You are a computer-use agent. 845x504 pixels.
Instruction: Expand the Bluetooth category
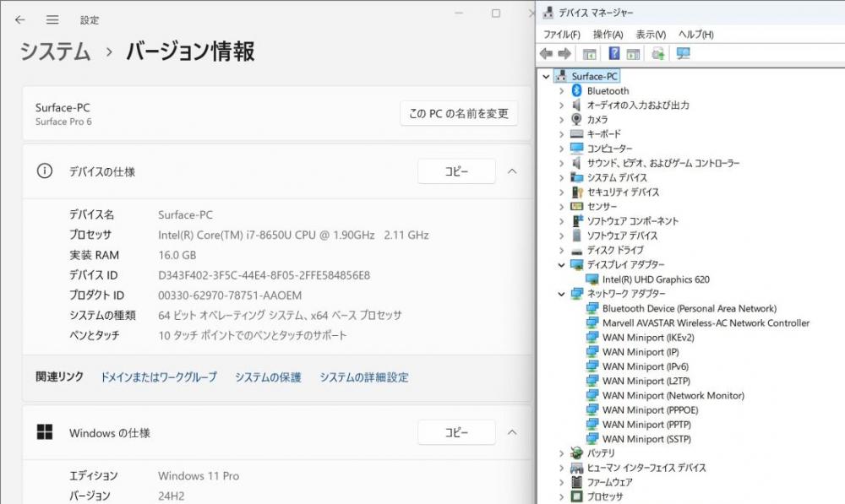tap(562, 91)
